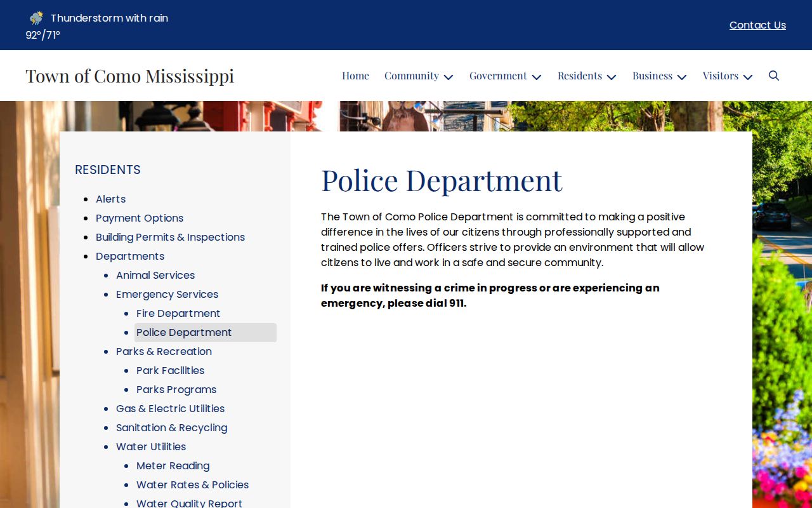
Task: Open the Government menu item
Action: point(498,76)
